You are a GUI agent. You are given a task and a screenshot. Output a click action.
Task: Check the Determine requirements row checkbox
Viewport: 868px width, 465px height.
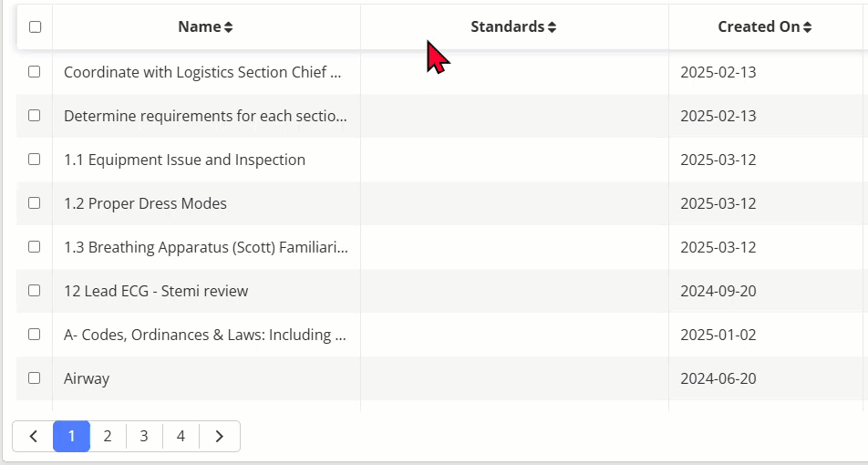(35, 115)
